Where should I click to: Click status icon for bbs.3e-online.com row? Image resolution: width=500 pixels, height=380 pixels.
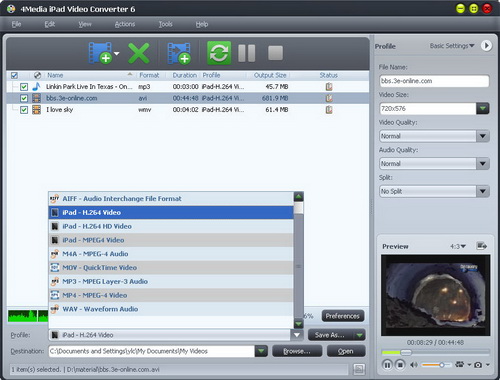click(x=329, y=98)
